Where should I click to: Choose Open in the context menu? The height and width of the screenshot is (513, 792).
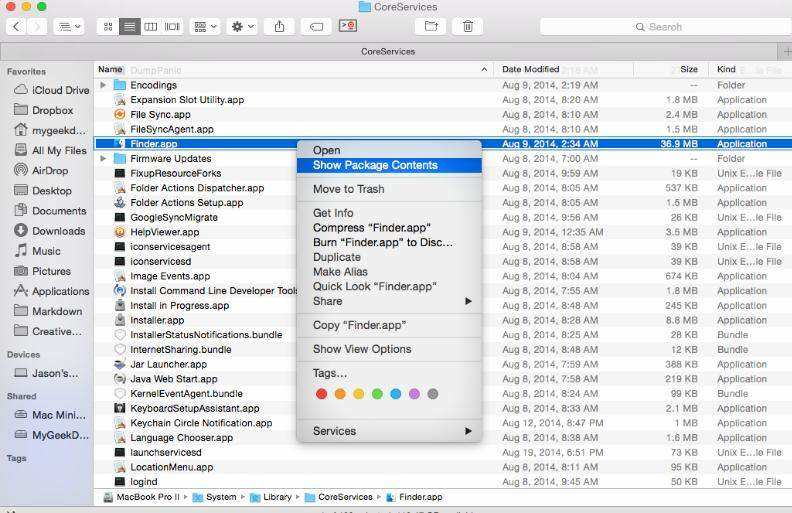389,150
